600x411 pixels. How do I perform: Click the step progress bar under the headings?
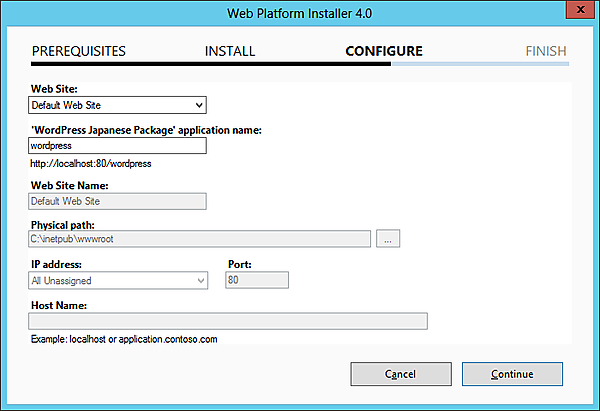click(x=300, y=63)
